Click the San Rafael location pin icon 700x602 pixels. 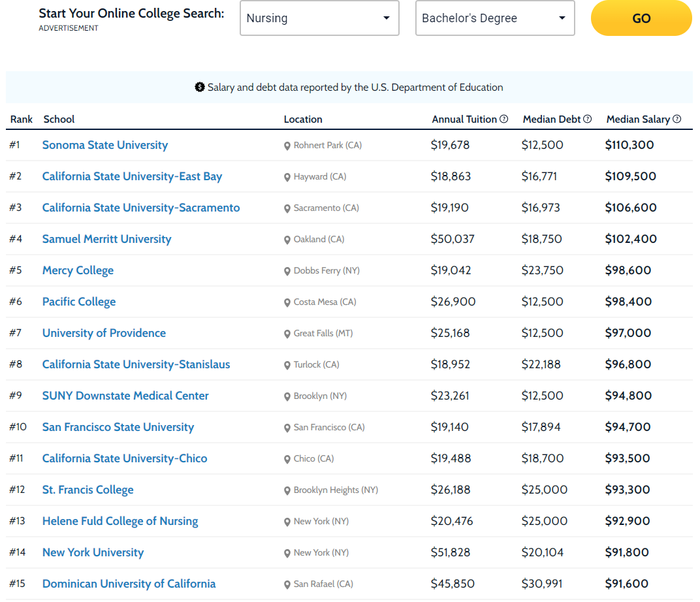point(287,584)
